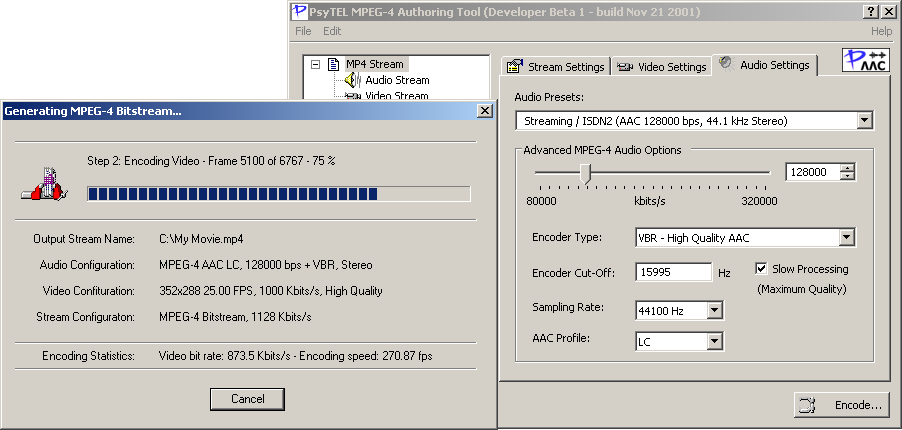Switch to the Stream Settings tab
The height and width of the screenshot is (430, 902).
[555, 67]
